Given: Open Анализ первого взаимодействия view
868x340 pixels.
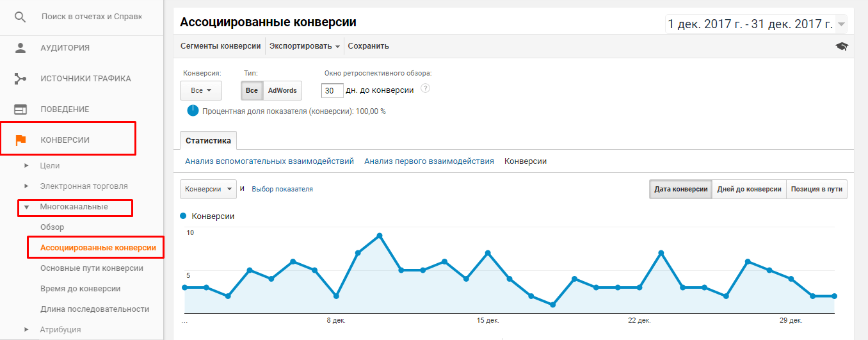Looking at the screenshot, I should (x=429, y=161).
